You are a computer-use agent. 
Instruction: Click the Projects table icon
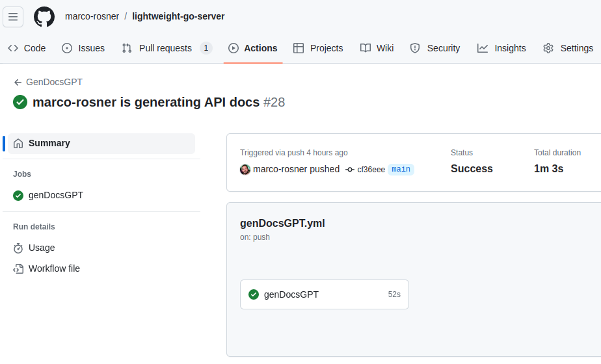click(298, 48)
